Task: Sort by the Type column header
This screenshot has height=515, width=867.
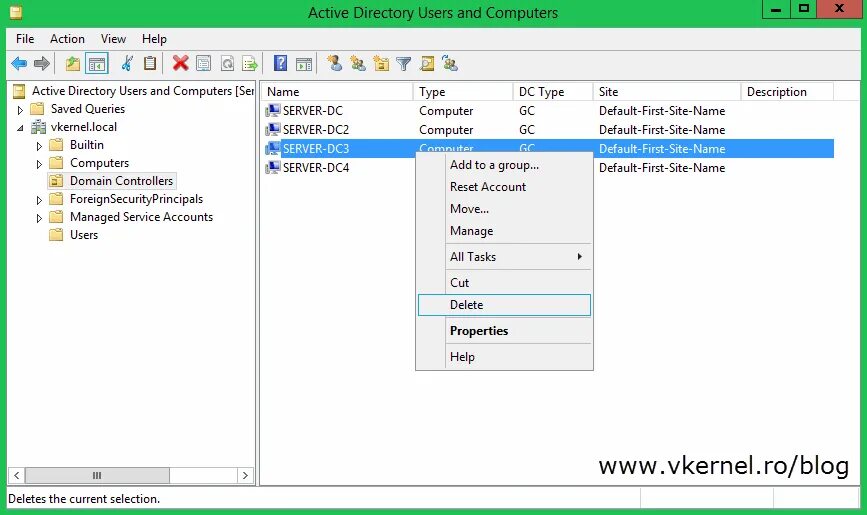Action: pyautogui.click(x=463, y=92)
